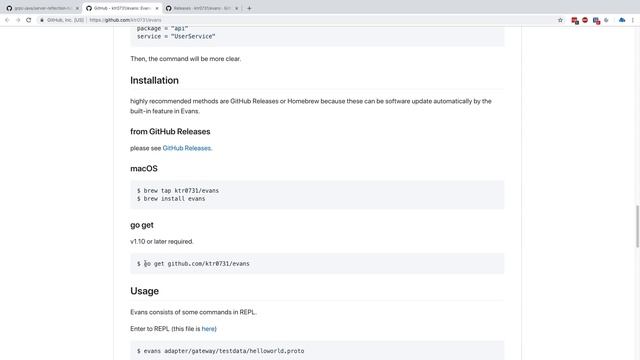Open the 'here' link to the proto file

pyautogui.click(x=208, y=329)
